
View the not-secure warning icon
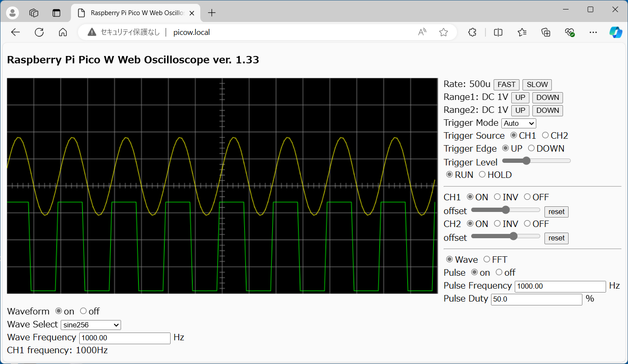pos(92,32)
